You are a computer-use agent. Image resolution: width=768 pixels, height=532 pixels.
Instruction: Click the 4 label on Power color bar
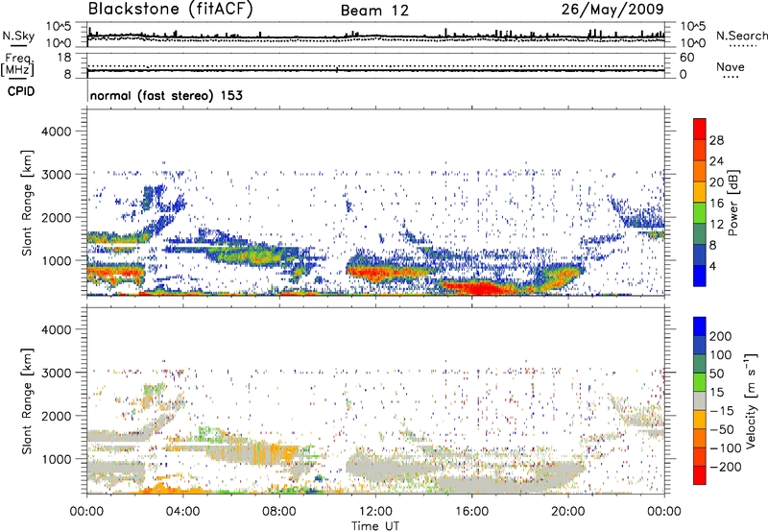tap(712, 267)
